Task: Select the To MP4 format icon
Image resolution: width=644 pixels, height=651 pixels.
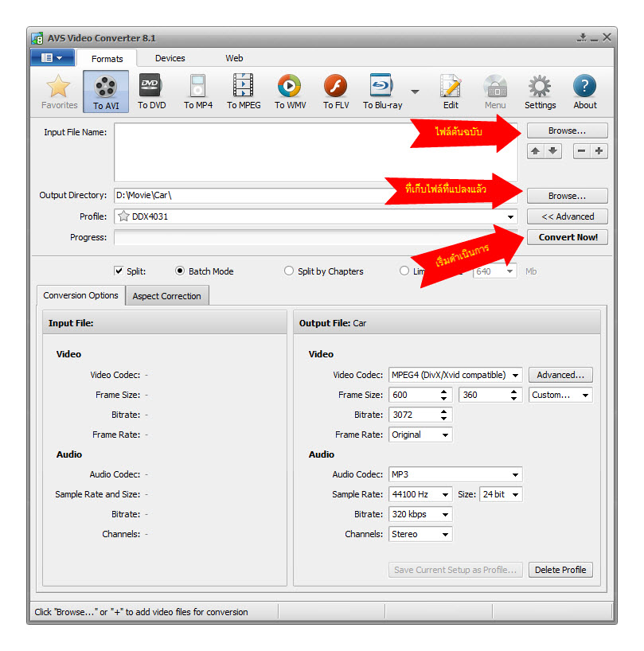Action: click(x=198, y=92)
